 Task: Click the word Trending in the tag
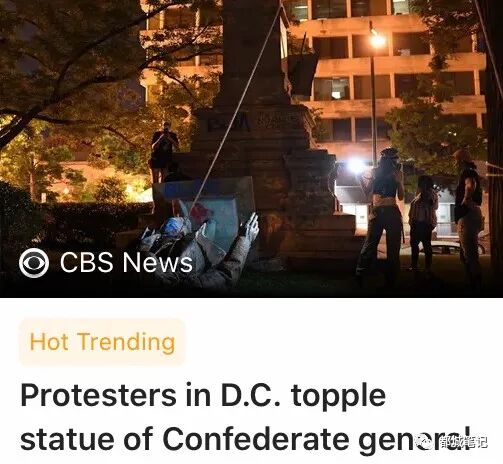coord(126,342)
